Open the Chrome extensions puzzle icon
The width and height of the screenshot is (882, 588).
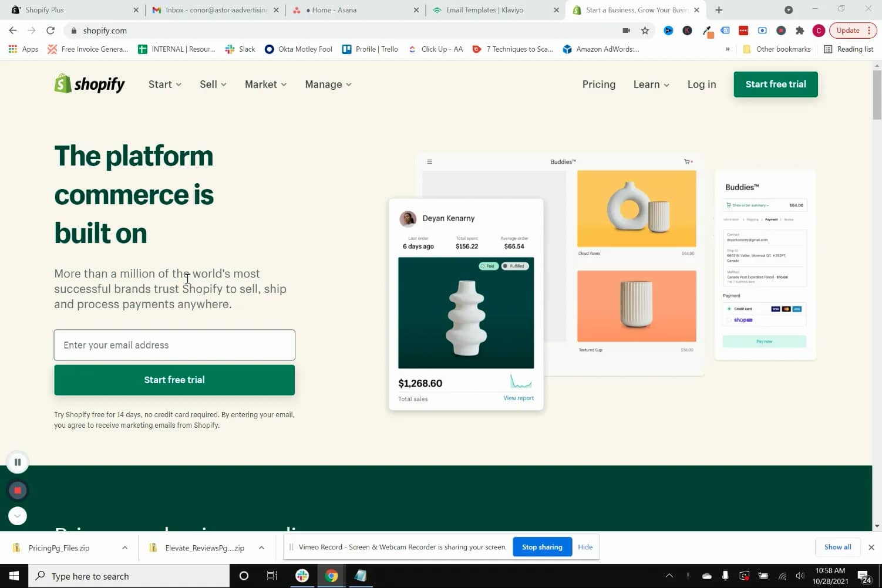(799, 31)
